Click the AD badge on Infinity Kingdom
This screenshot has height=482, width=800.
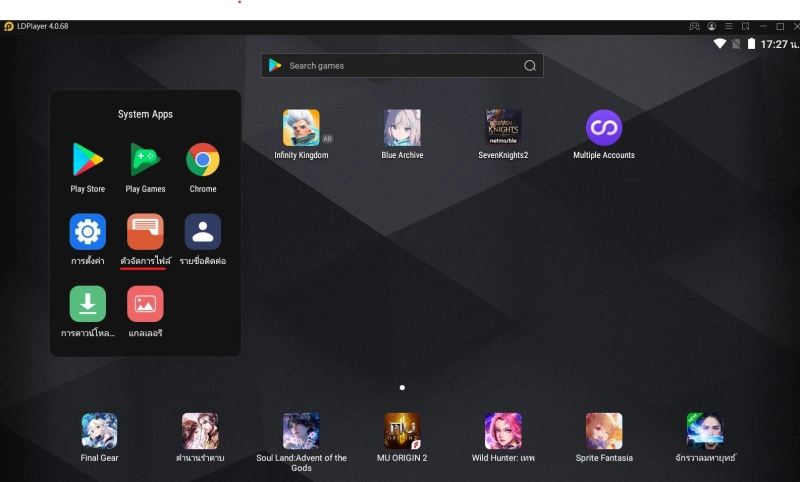pyautogui.click(x=327, y=139)
